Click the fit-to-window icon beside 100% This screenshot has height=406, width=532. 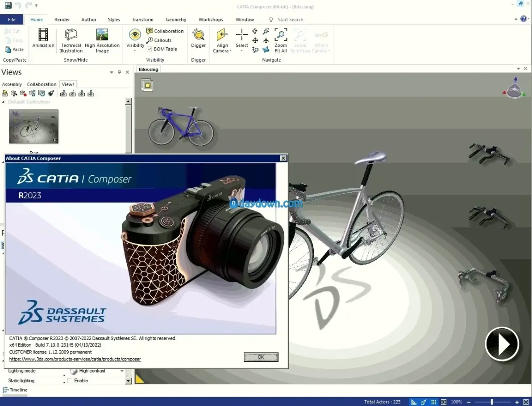click(x=444, y=402)
